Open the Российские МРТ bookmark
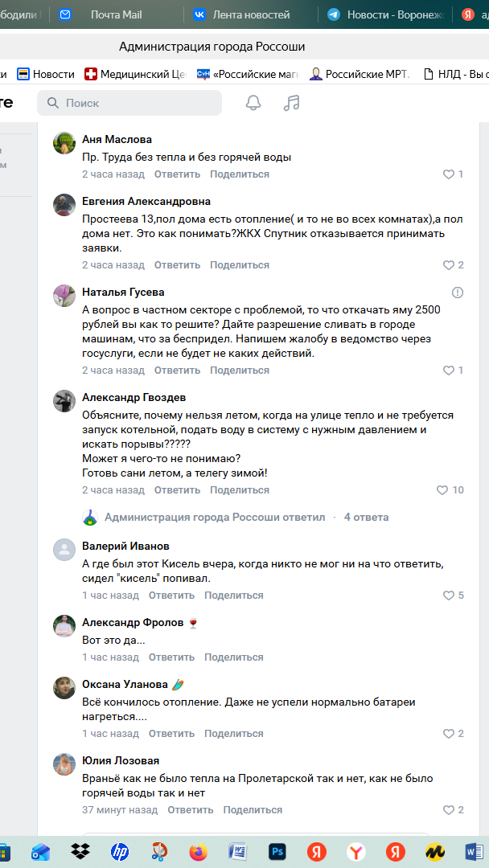 pyautogui.click(x=360, y=74)
